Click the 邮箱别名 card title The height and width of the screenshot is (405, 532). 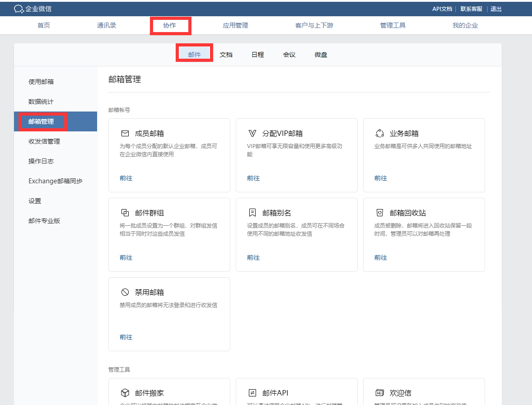[276, 213]
